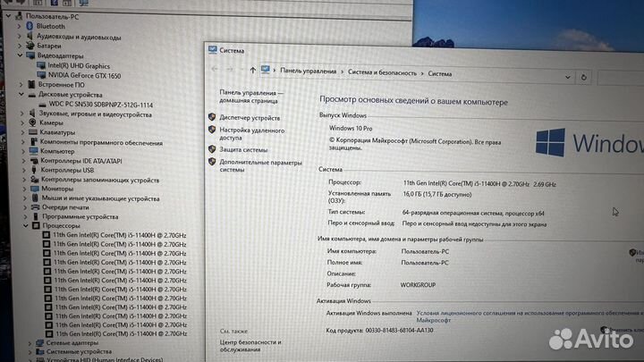Select the last 11th Gen Intel Core i5-11400H entry
This screenshot has width=644, height=362.
(121, 333)
